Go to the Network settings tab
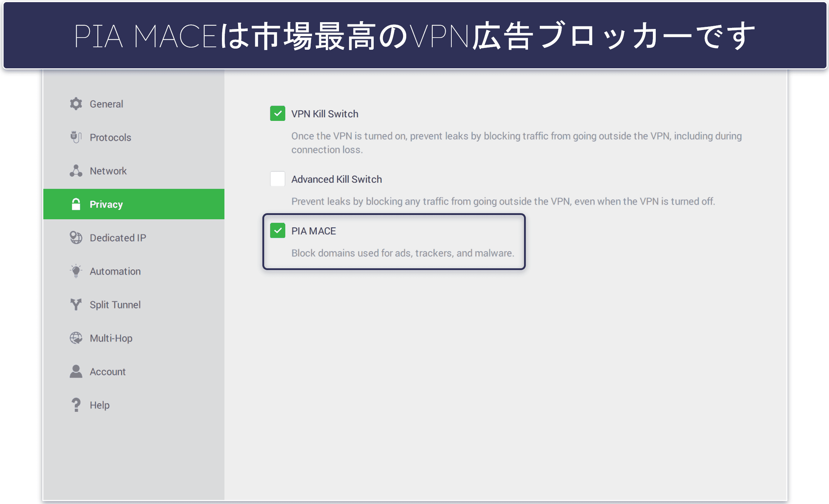The width and height of the screenshot is (829, 504). click(x=134, y=171)
